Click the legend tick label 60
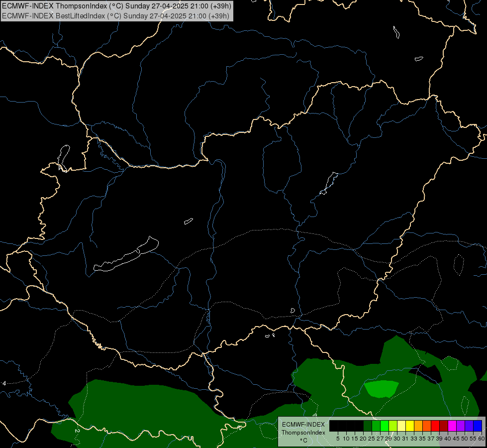 [482, 439]
